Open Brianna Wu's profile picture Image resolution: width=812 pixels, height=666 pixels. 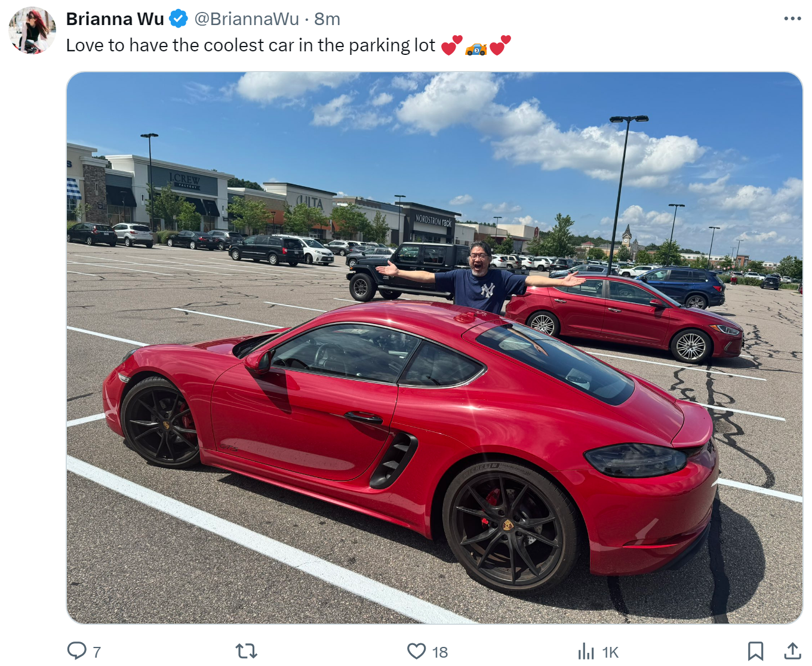32,30
